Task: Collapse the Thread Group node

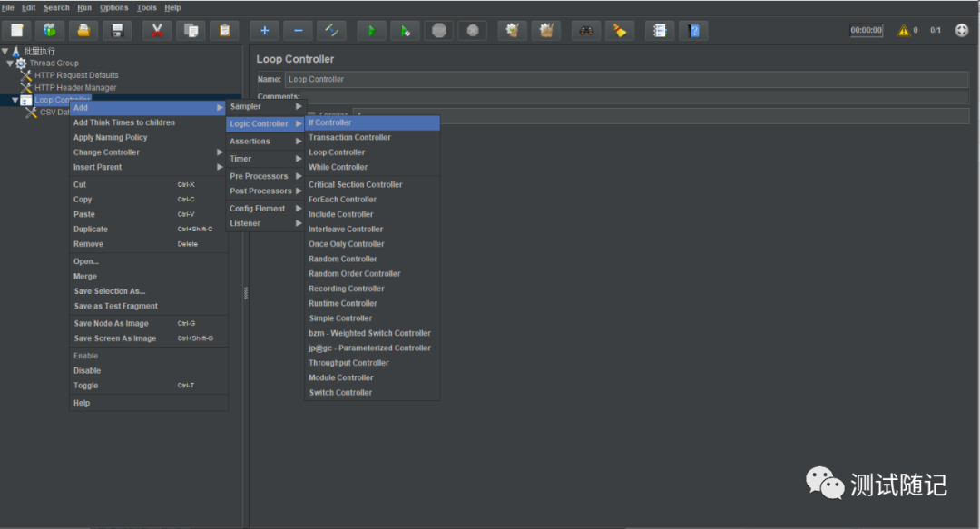Action: pyautogui.click(x=10, y=64)
